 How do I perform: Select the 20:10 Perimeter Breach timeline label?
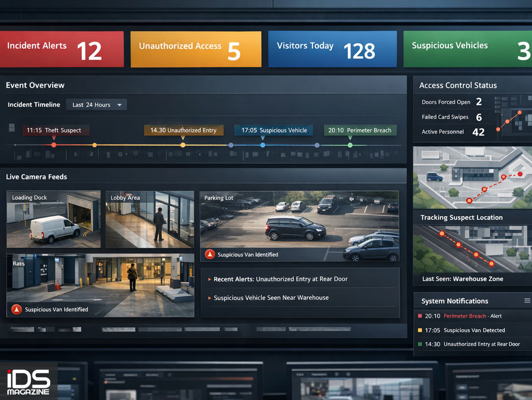[x=360, y=130]
